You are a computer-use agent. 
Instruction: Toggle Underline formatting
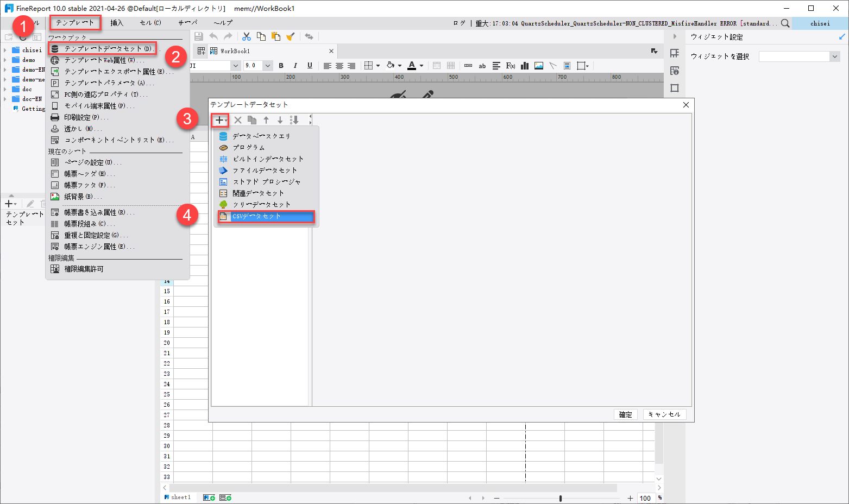pos(310,65)
